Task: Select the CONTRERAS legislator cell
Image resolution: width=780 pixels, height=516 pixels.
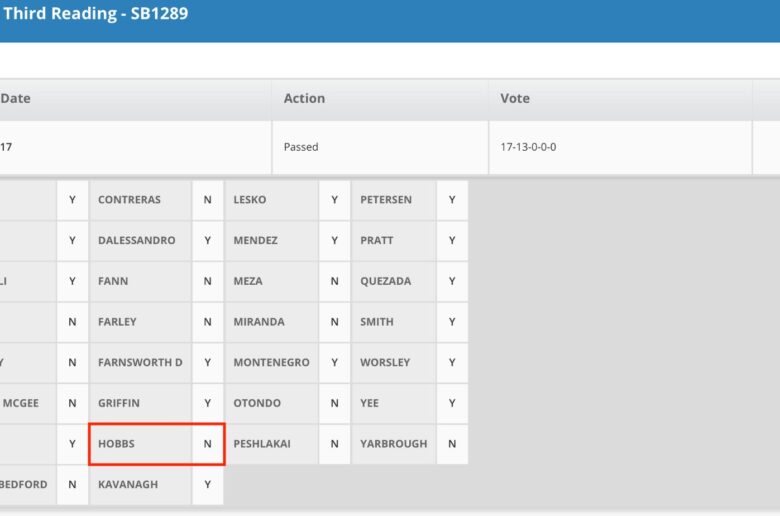Action: click(x=140, y=200)
